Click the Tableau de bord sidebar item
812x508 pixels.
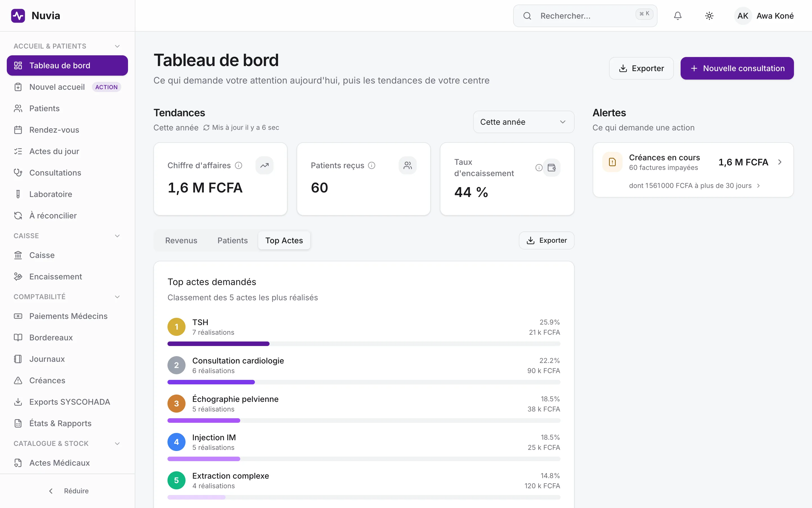[67, 65]
